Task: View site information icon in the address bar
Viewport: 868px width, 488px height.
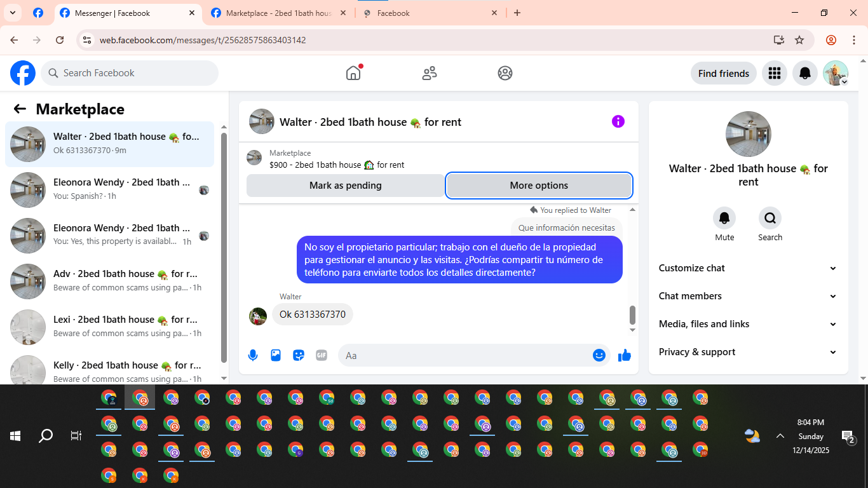Action: pos(88,40)
